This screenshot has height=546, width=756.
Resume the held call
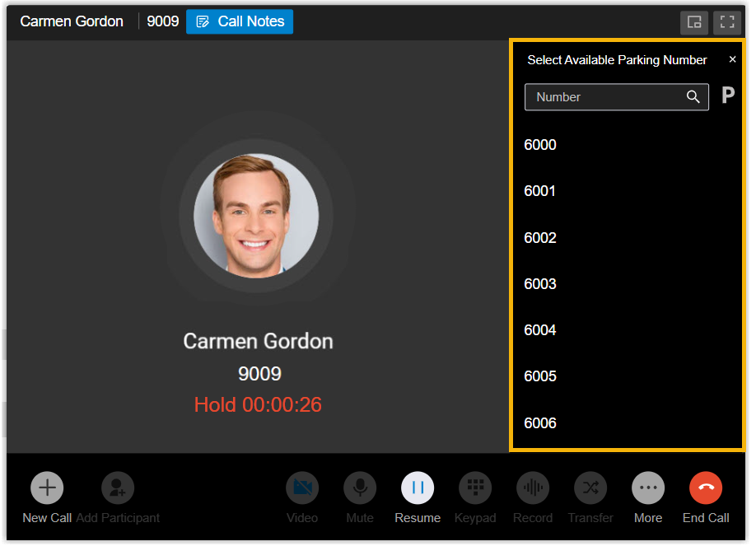pos(418,488)
